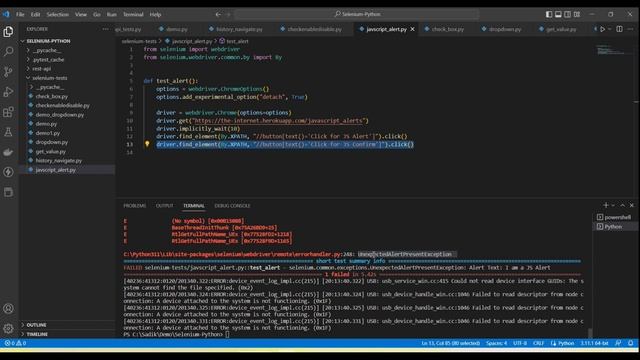640x360 pixels.
Task: Open the Accounts menu icon
Action: point(8,309)
